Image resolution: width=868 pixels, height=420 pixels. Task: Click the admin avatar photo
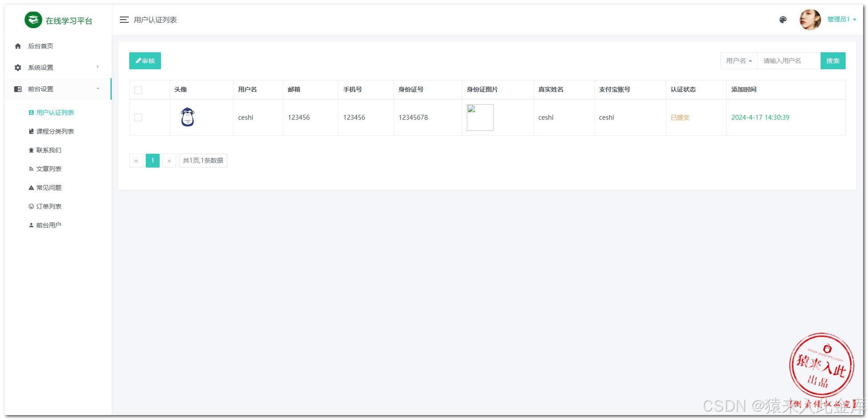tap(810, 20)
